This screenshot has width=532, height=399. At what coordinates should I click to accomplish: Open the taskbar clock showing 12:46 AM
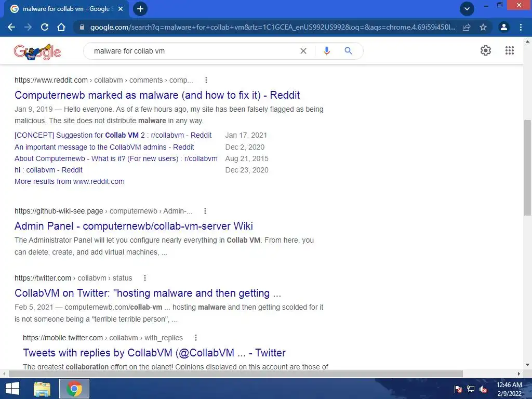509,389
